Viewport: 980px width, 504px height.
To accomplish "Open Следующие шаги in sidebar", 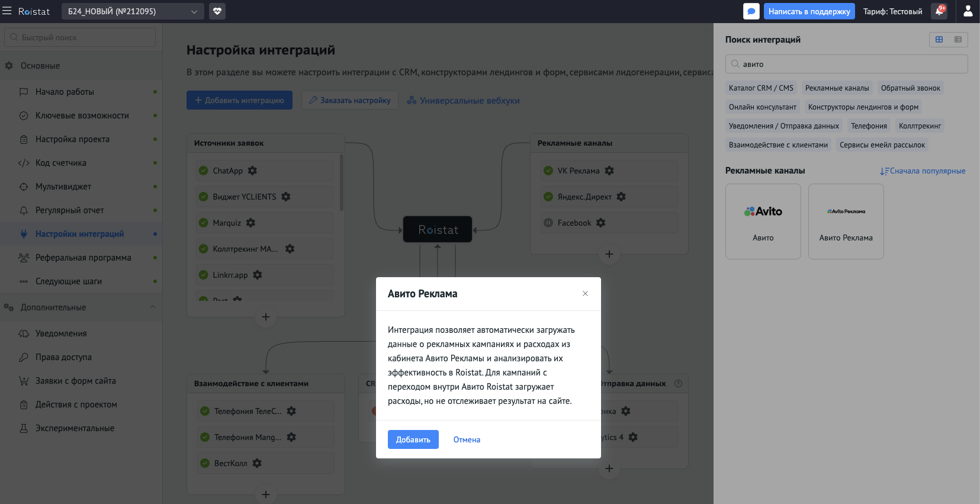I will tap(81, 281).
